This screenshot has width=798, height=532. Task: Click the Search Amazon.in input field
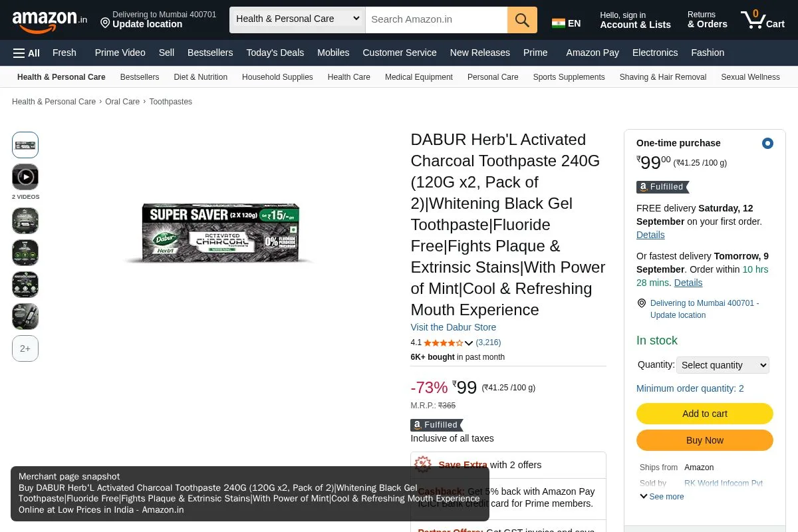tap(436, 20)
